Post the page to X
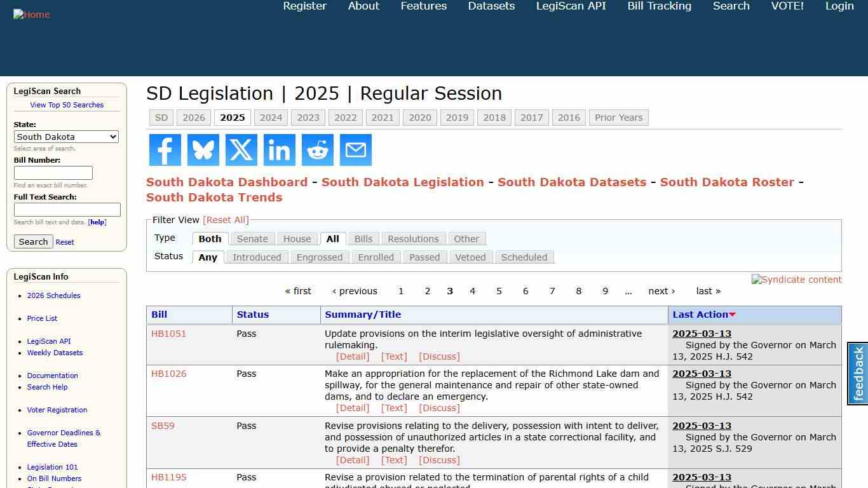Screen dimensions: 868x488 click(x=241, y=150)
